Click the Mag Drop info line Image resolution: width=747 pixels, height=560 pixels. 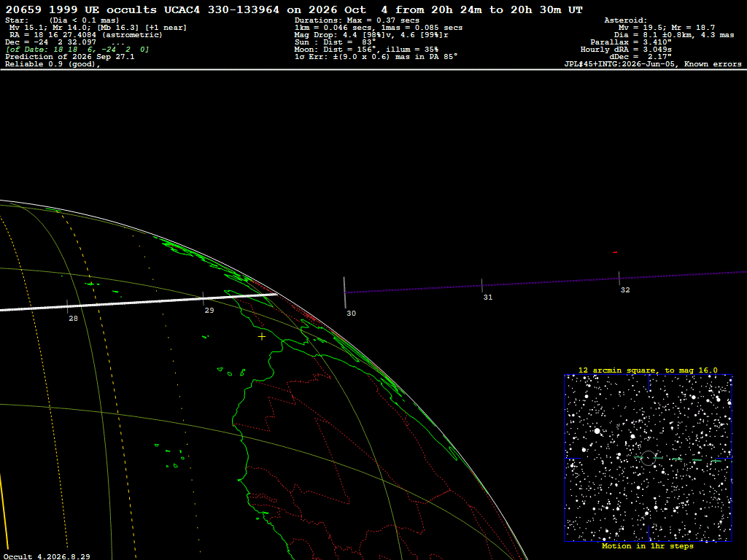click(x=371, y=35)
